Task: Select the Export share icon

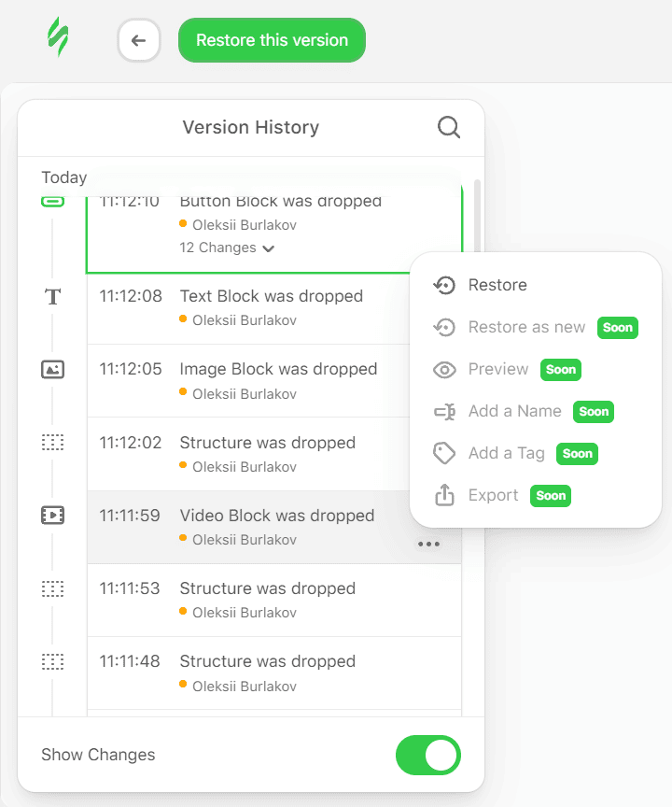Action: pyautogui.click(x=445, y=495)
